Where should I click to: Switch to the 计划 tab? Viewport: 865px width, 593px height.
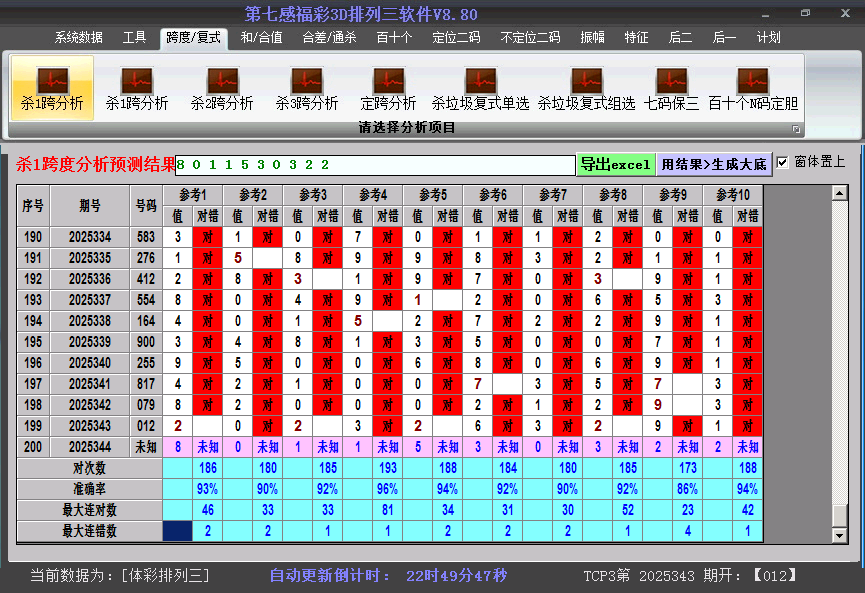[x=768, y=38]
